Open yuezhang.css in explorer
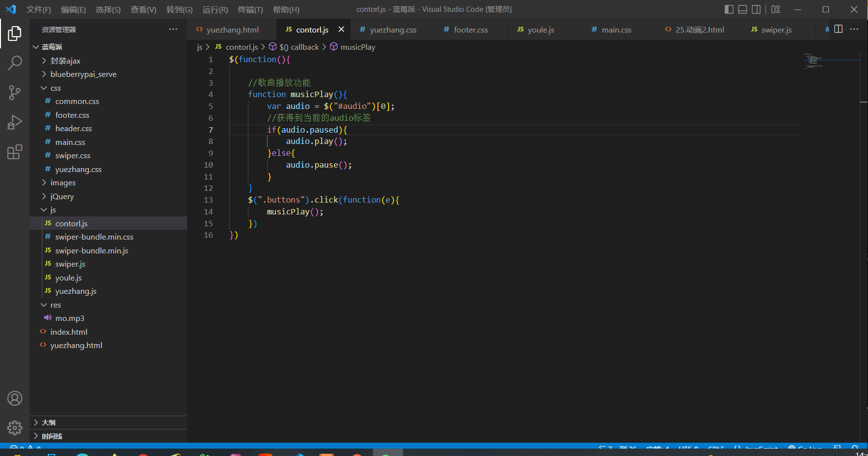This screenshot has height=456, width=868. [x=108, y=169]
